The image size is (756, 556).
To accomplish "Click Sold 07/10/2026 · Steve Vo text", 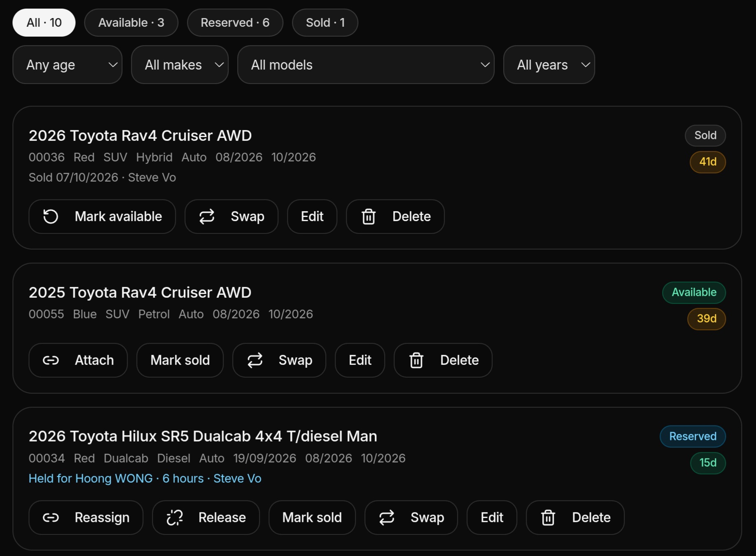I will coord(103,178).
